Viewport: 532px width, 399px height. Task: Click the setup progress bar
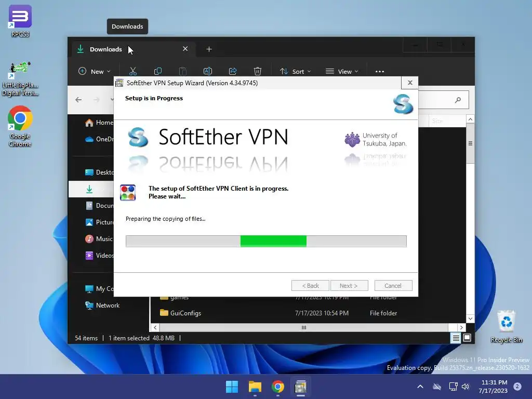tap(266, 241)
